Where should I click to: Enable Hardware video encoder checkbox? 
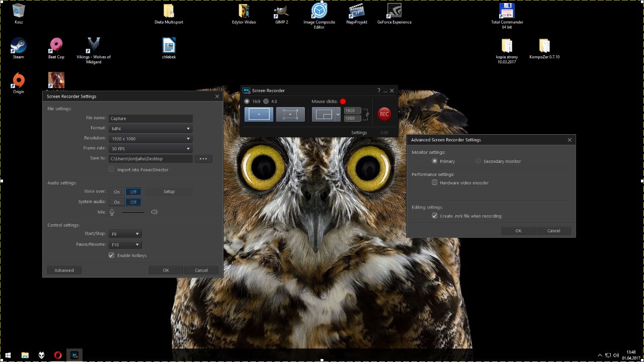tap(435, 183)
